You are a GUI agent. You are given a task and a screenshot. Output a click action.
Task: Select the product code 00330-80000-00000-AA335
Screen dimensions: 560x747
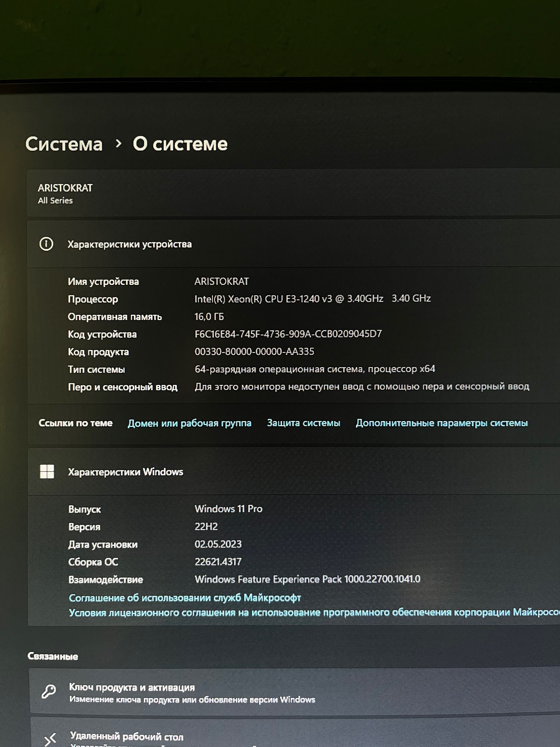254,352
